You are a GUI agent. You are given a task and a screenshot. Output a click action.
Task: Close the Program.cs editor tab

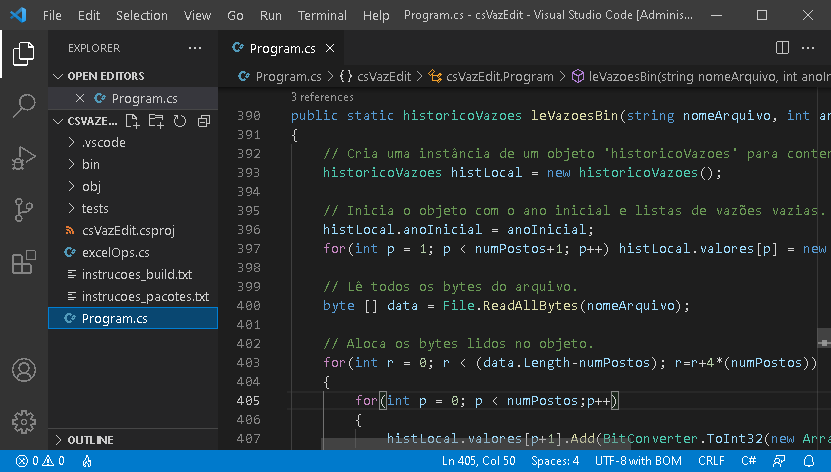click(330, 48)
